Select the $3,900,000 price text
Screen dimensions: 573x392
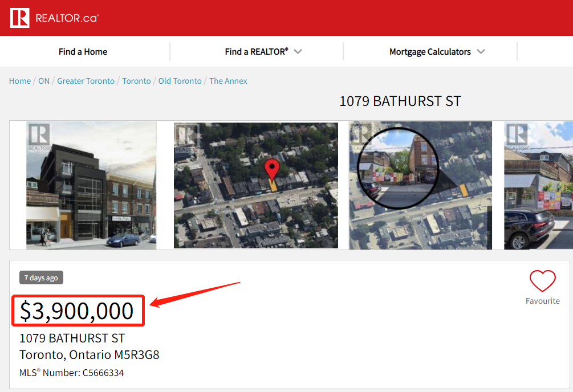[77, 311]
